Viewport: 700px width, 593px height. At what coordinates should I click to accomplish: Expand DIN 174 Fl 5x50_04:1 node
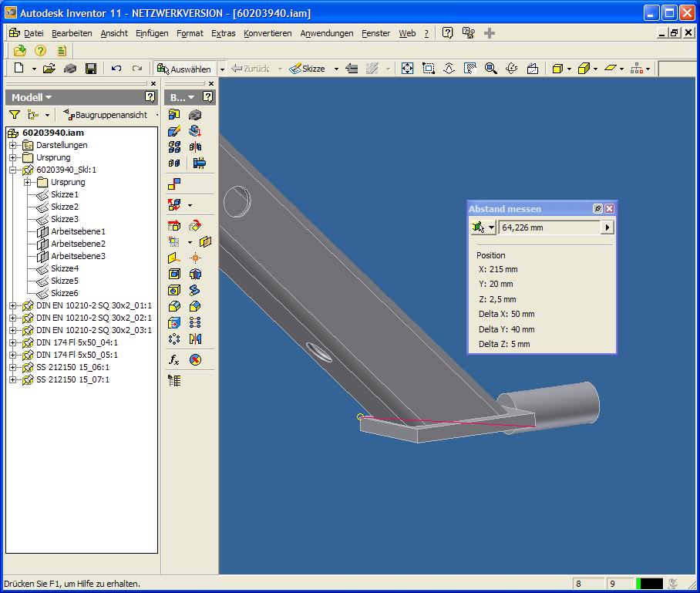point(13,342)
